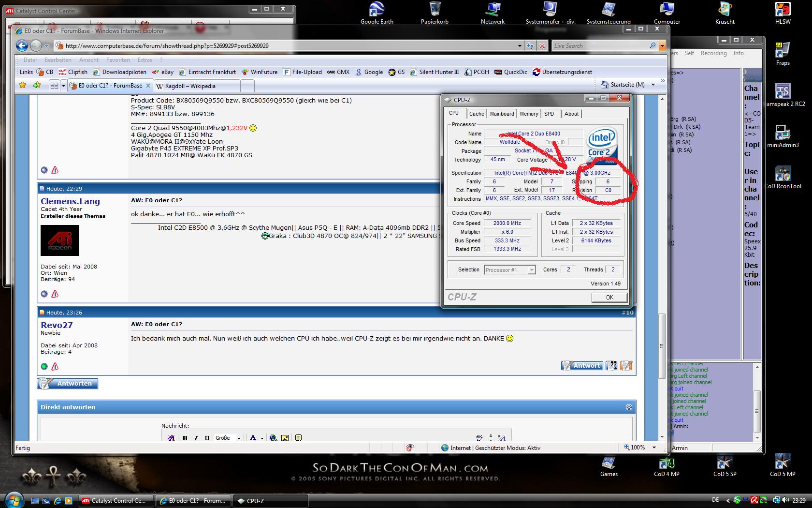Viewport: 812px width, 508px height.
Task: Click the Favorites Center star icon
Action: pyautogui.click(x=22, y=85)
